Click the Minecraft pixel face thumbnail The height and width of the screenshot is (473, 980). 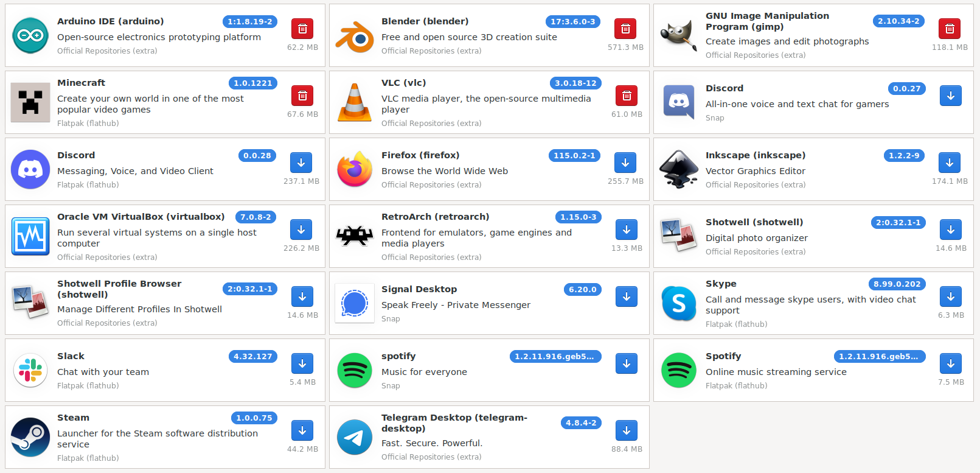coord(30,102)
